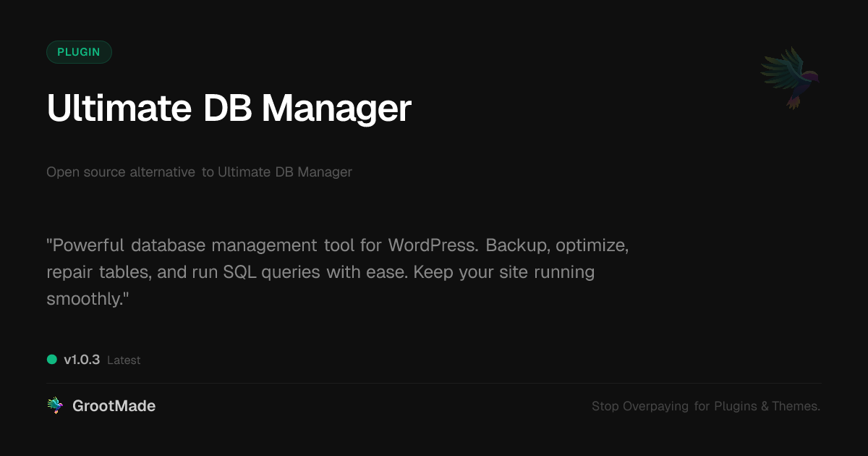Open the GrootMade brand name

(x=114, y=406)
